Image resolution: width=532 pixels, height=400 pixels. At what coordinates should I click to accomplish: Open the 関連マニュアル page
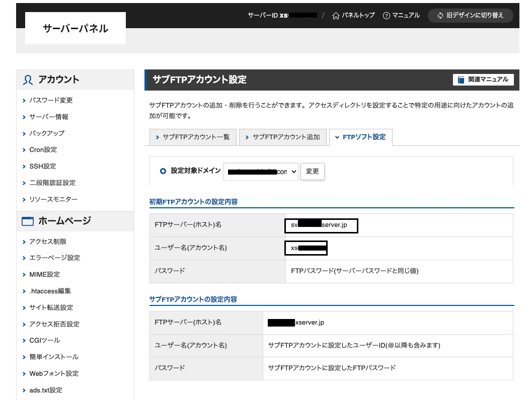483,79
